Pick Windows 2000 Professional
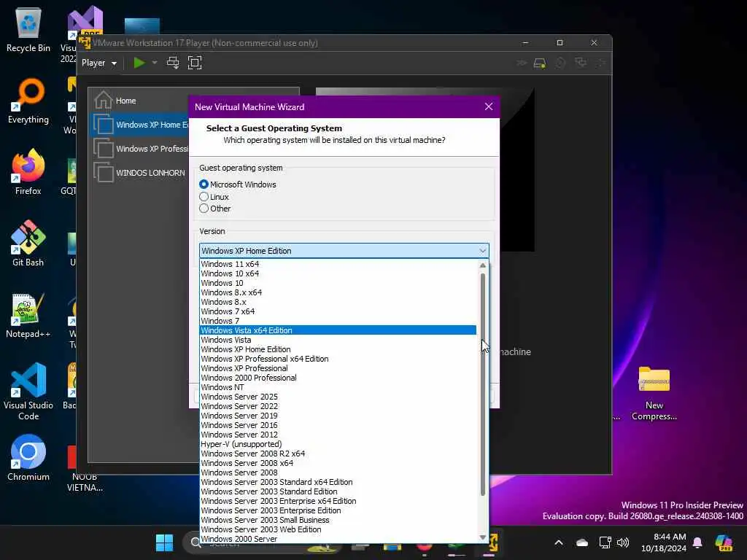 pyautogui.click(x=338, y=378)
